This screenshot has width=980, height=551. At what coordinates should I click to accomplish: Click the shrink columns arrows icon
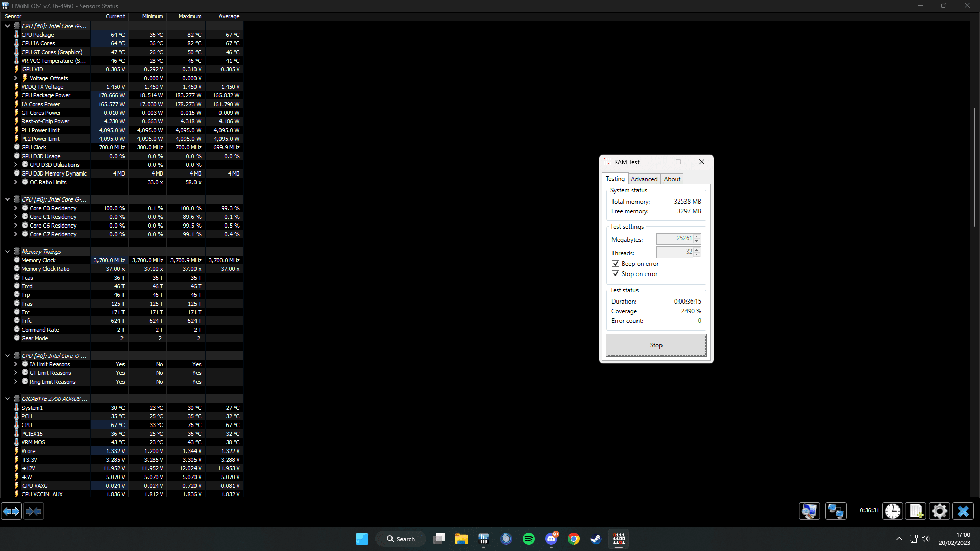tap(34, 511)
